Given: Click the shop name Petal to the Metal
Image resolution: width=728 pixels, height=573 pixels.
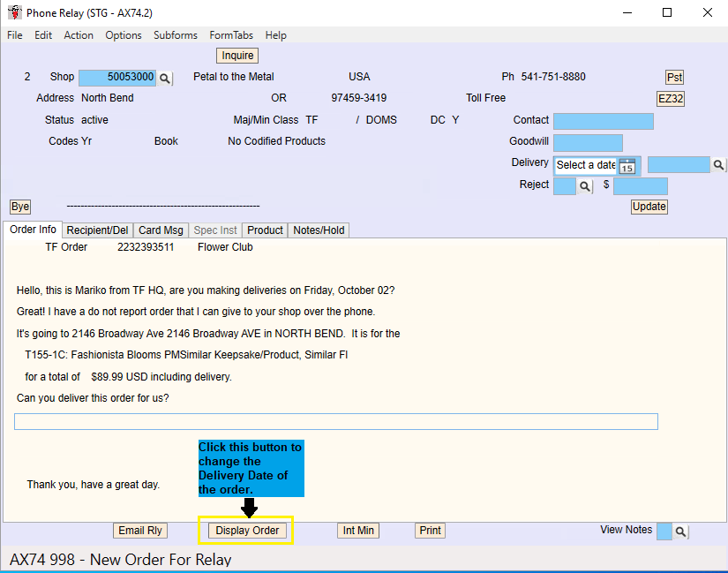Looking at the screenshot, I should click(234, 77).
